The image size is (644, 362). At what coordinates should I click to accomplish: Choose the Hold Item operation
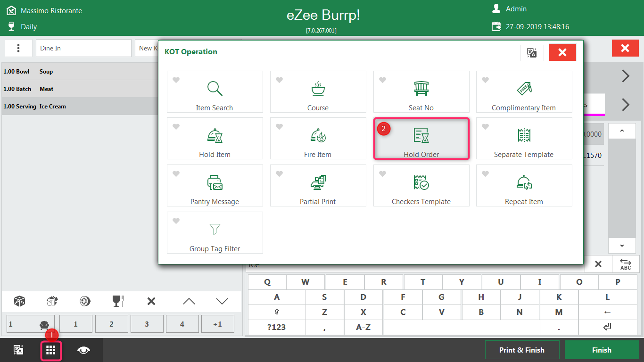pos(215,139)
